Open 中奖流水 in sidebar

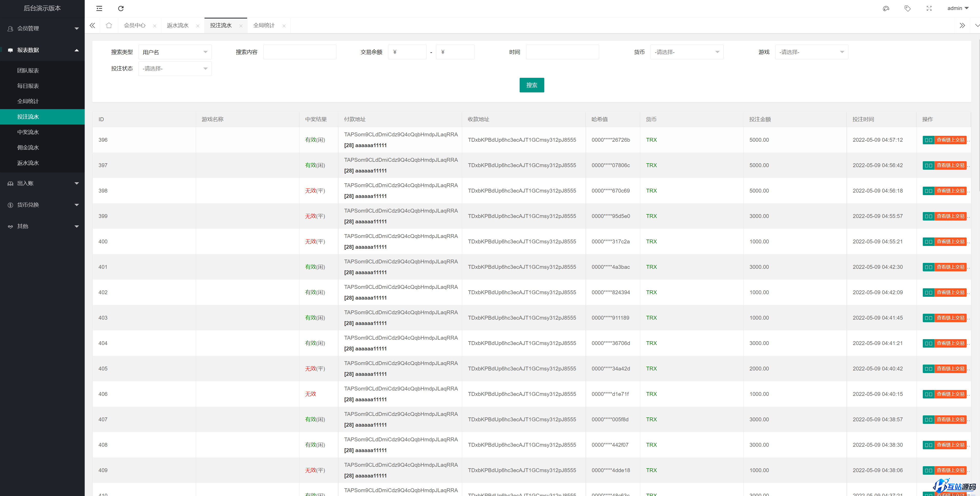click(42, 132)
